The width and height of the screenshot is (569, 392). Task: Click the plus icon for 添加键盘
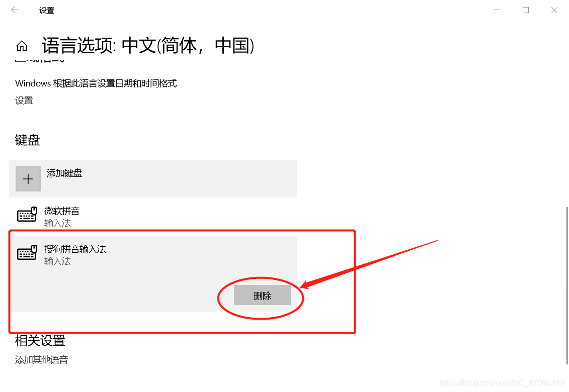click(x=28, y=179)
